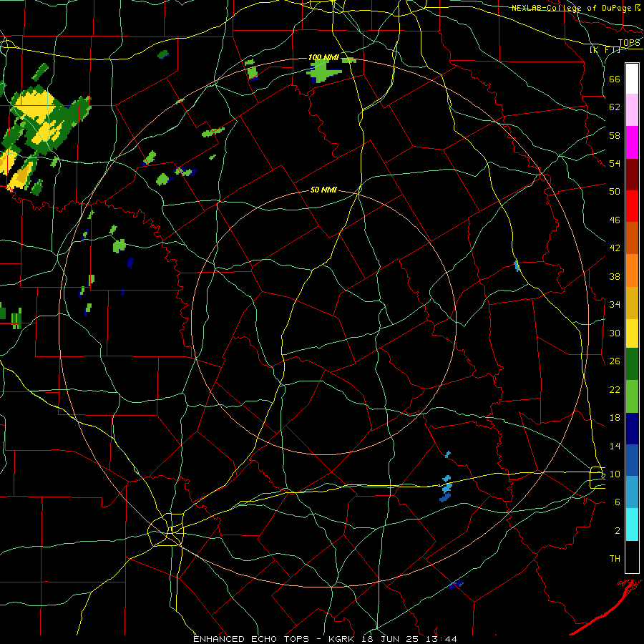Click the 62 legend value

click(615, 107)
